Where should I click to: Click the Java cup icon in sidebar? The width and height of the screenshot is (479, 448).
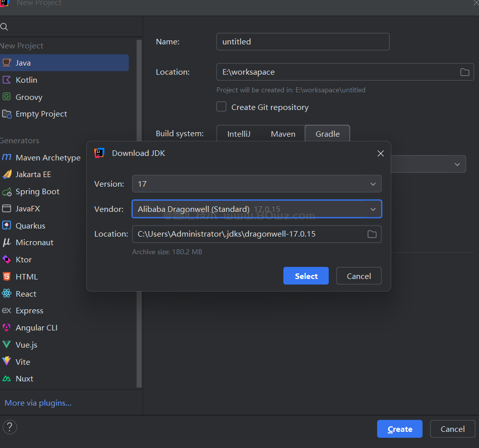(x=7, y=63)
